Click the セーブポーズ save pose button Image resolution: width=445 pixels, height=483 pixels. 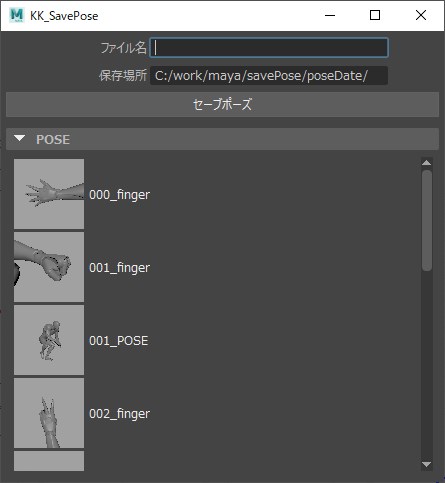(222, 104)
